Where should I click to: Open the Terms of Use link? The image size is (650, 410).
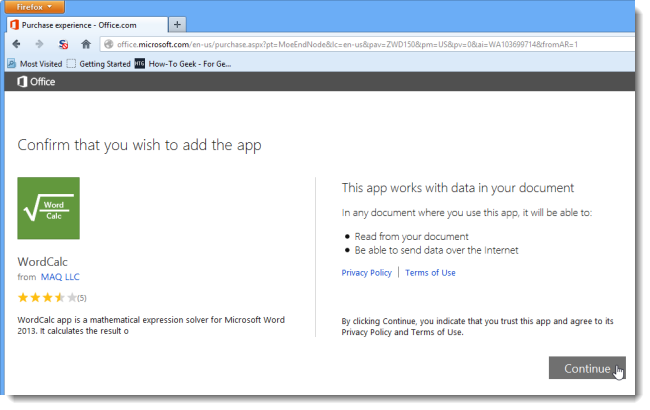[430, 273]
